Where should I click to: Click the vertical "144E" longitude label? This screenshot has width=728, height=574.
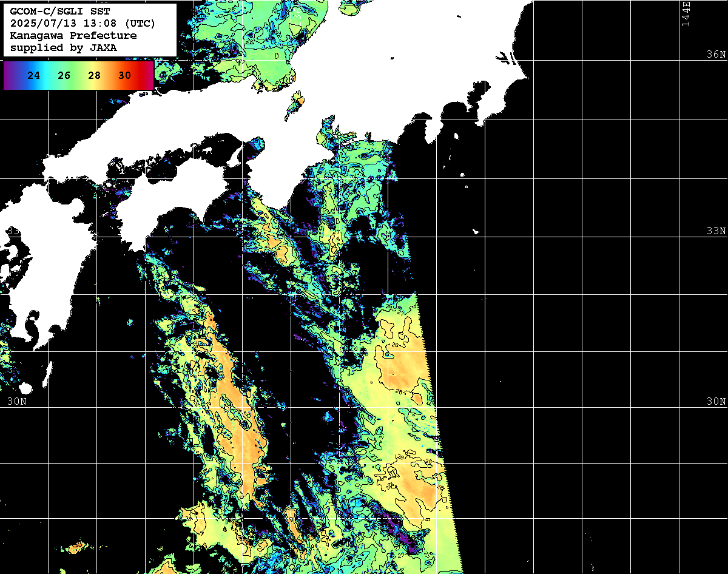(x=686, y=13)
